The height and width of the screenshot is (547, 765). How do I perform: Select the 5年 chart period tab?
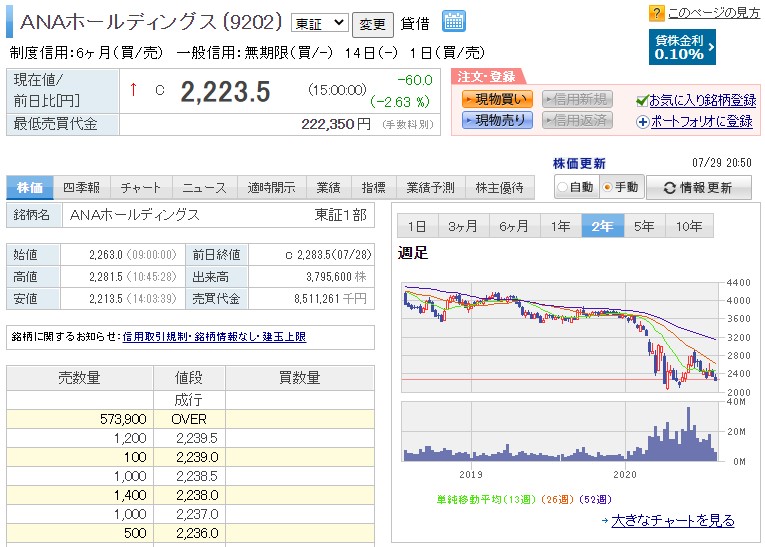click(x=644, y=226)
